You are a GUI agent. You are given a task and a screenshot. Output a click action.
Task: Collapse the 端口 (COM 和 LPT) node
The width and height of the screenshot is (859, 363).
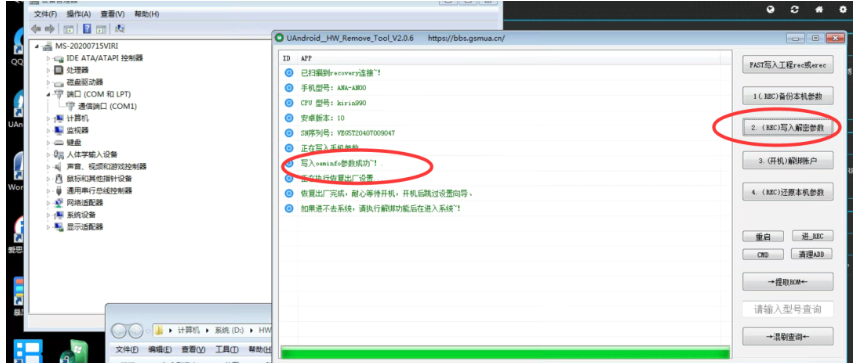coord(48,94)
